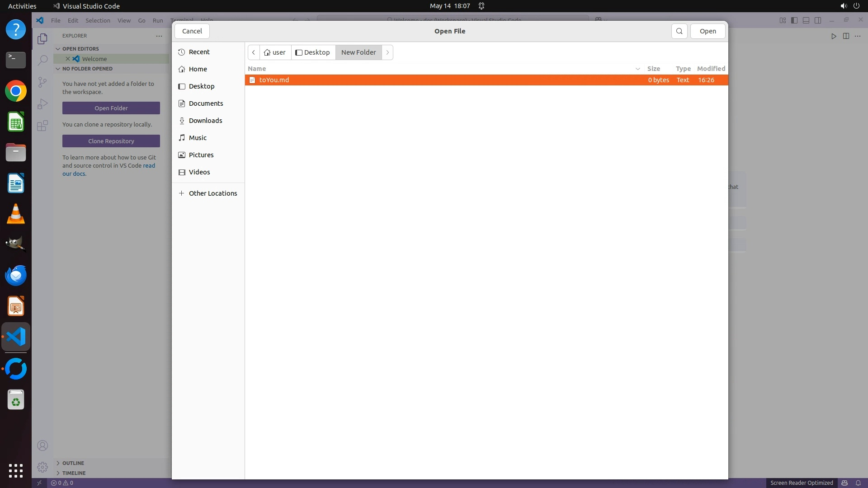Click the Desktop breadcrumb path button
This screenshot has height=488, width=868.
click(313, 52)
